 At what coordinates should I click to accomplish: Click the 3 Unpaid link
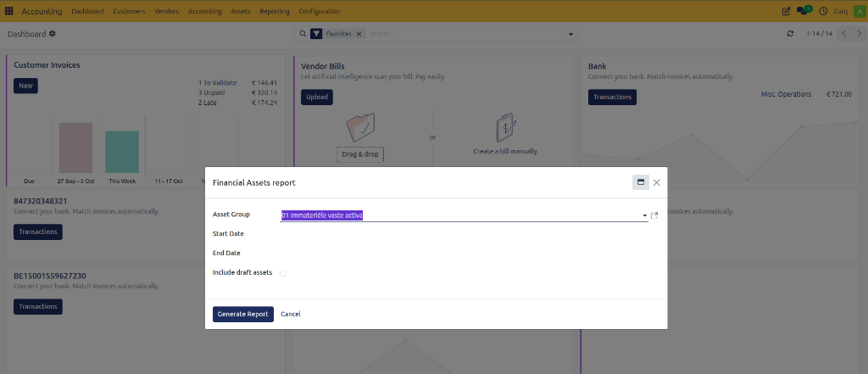pyautogui.click(x=213, y=92)
